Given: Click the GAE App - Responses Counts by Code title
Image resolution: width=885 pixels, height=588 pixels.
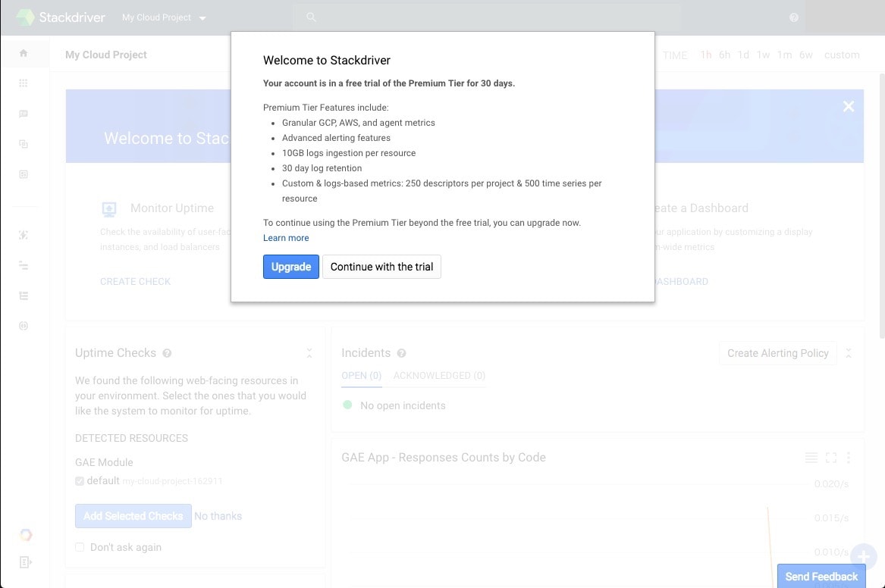Looking at the screenshot, I should [x=444, y=458].
